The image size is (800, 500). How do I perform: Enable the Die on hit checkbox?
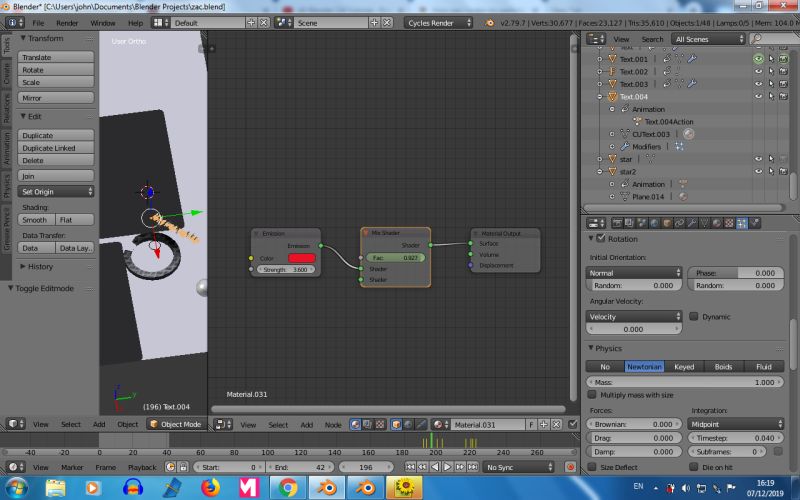[693, 467]
